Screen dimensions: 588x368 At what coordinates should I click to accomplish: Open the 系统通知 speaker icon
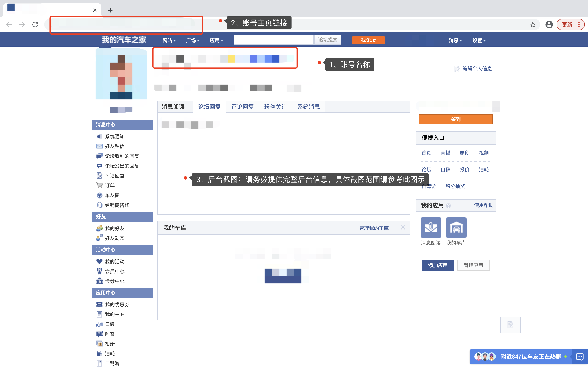99,136
